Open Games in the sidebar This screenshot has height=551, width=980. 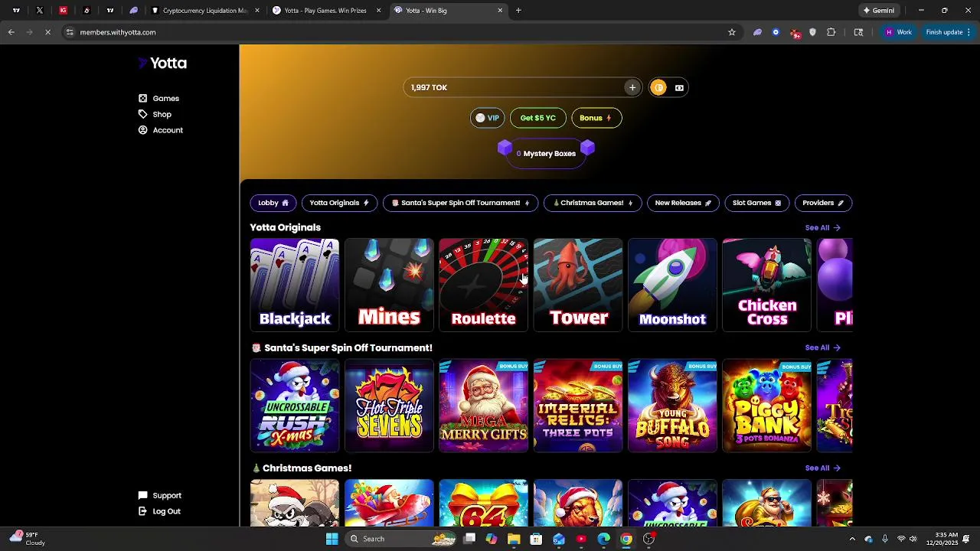[x=158, y=98]
